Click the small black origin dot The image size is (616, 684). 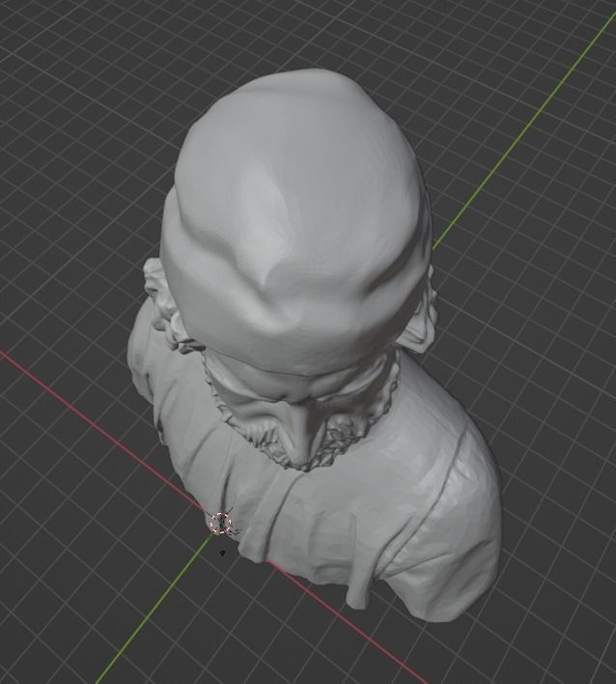[x=222, y=553]
